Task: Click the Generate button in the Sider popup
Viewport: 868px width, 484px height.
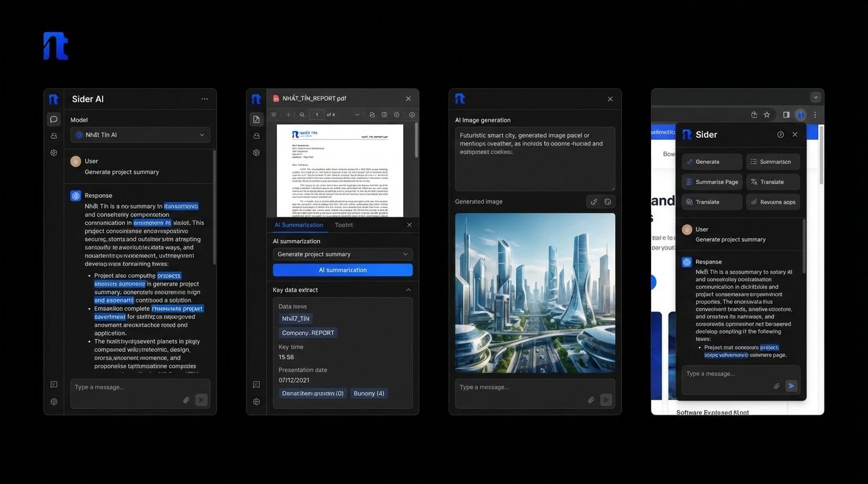Action: pyautogui.click(x=712, y=162)
